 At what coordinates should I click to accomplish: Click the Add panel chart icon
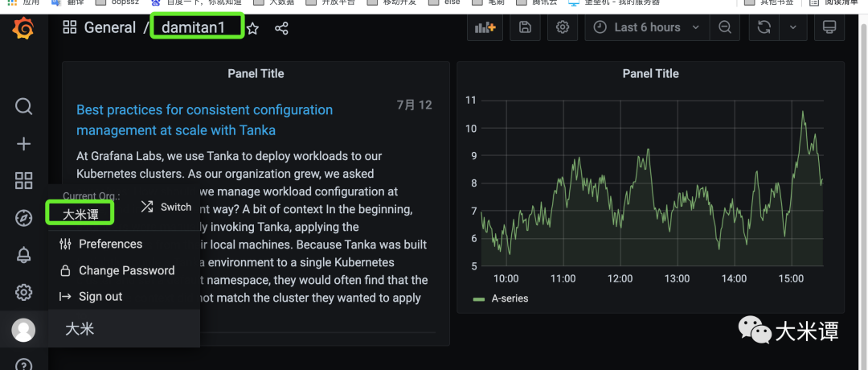(x=485, y=27)
